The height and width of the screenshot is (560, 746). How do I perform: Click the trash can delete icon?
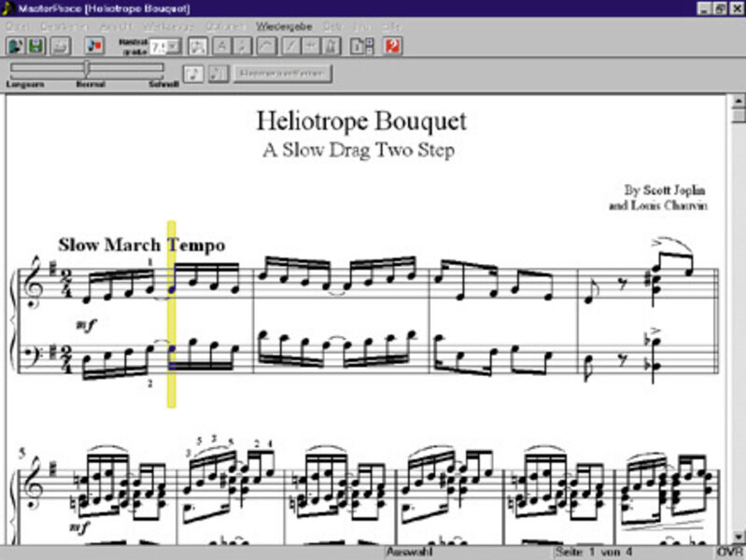(331, 46)
